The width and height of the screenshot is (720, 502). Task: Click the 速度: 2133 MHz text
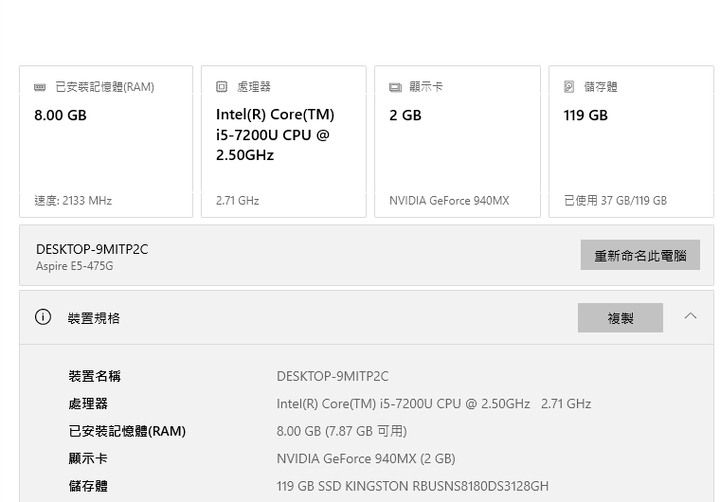(x=73, y=201)
